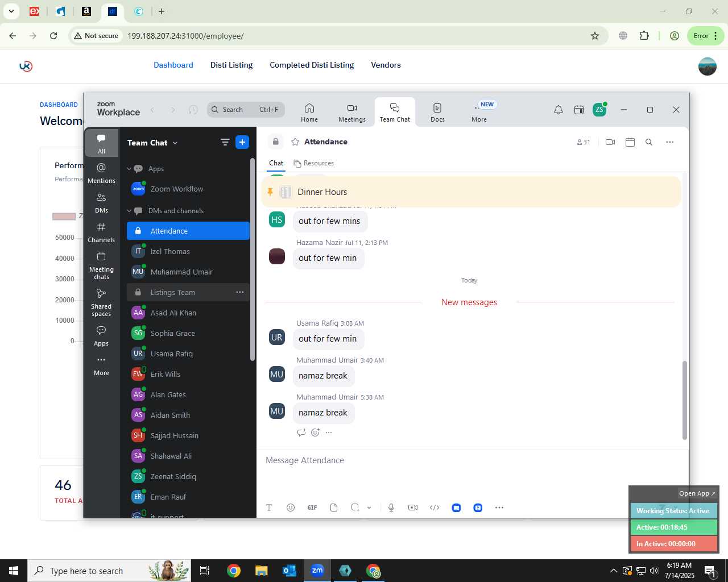Open Apps in Zoom sidebar
The height and width of the screenshot is (582, 728).
101,335
